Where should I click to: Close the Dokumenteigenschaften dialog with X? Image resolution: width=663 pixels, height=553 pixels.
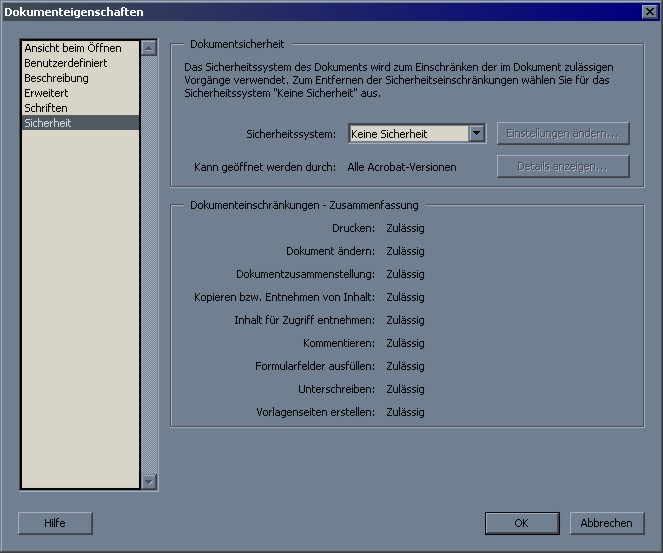(x=649, y=11)
